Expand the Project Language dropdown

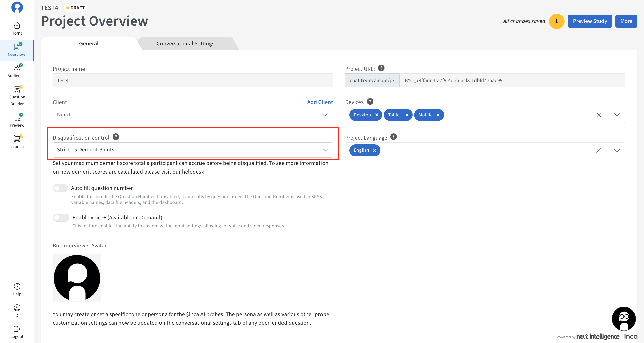point(617,150)
